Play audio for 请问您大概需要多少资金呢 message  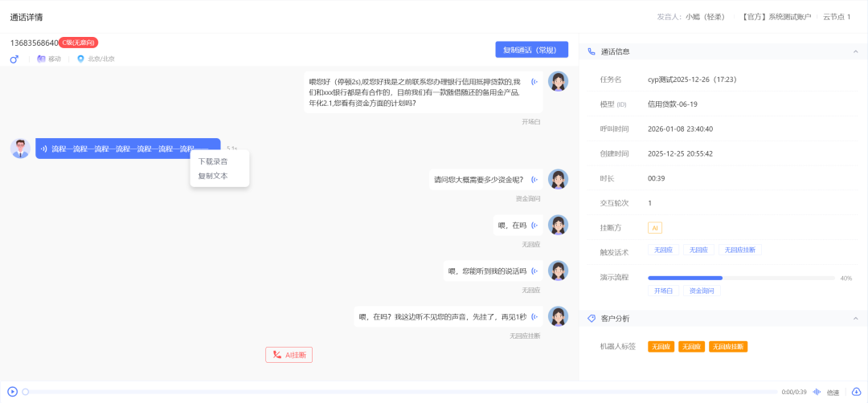pyautogui.click(x=534, y=180)
